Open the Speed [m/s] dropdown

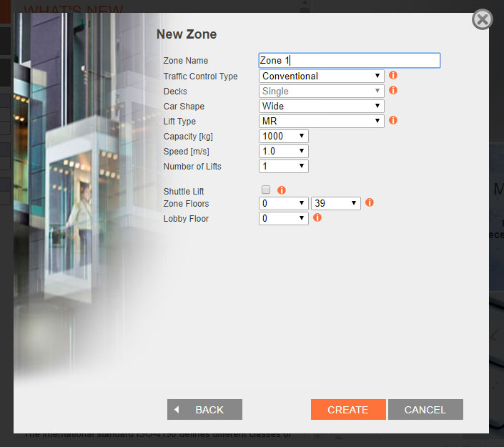(x=283, y=151)
